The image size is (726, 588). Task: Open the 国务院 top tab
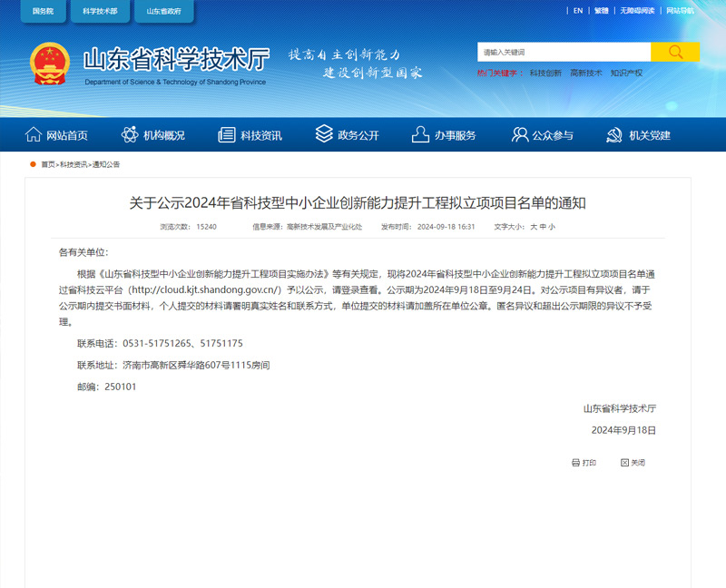pos(43,11)
